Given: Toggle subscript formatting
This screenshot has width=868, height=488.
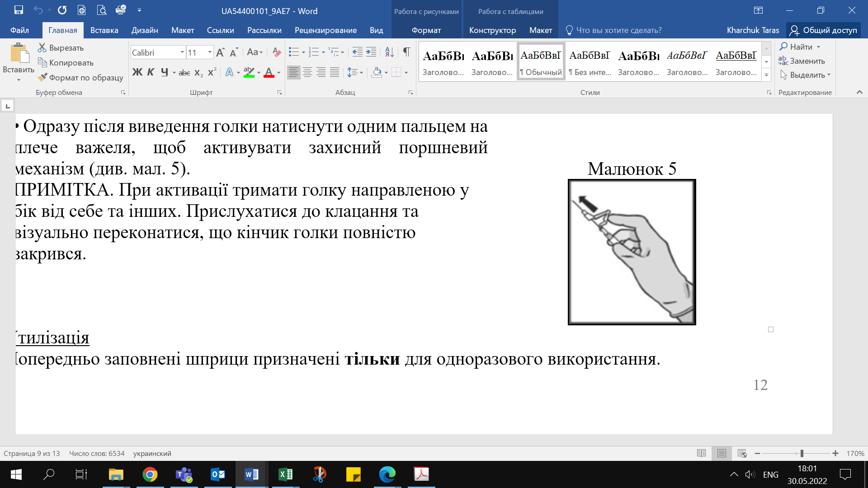Looking at the screenshot, I should point(198,72).
